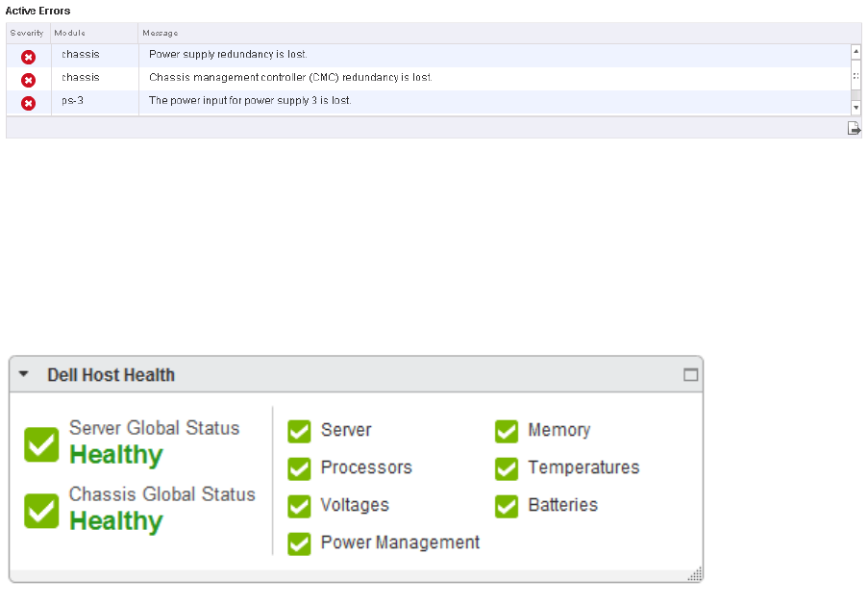This screenshot has width=868, height=605.
Task: Maximize the Dell Host Health panel
Action: [x=690, y=375]
